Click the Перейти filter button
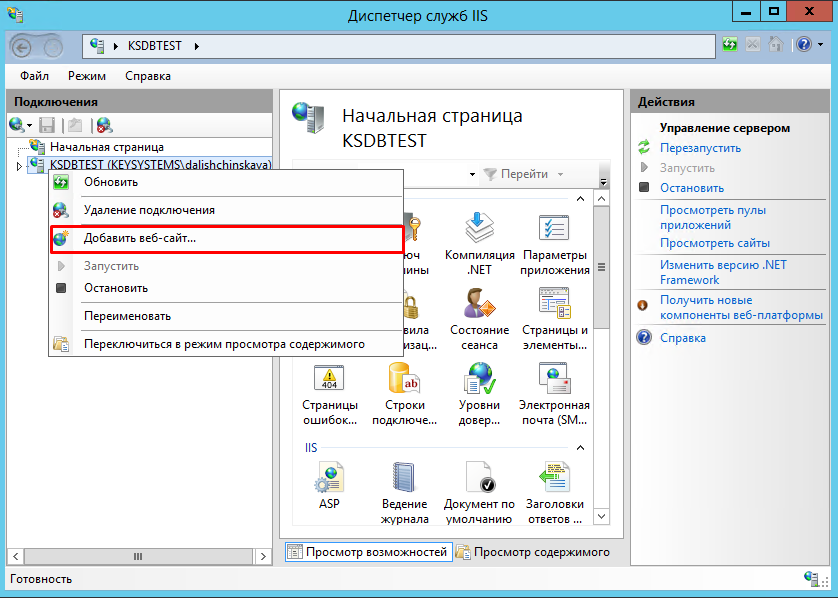The width and height of the screenshot is (838, 598). [x=516, y=174]
